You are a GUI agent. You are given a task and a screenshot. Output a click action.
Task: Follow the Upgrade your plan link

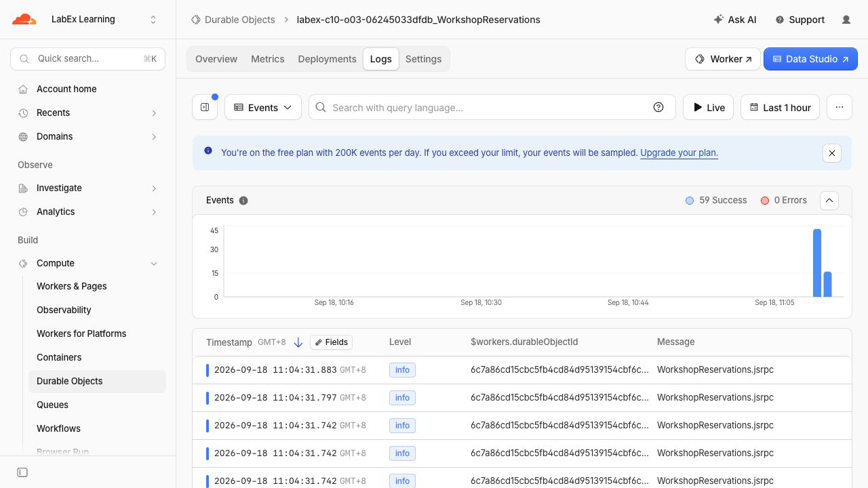pyautogui.click(x=679, y=152)
